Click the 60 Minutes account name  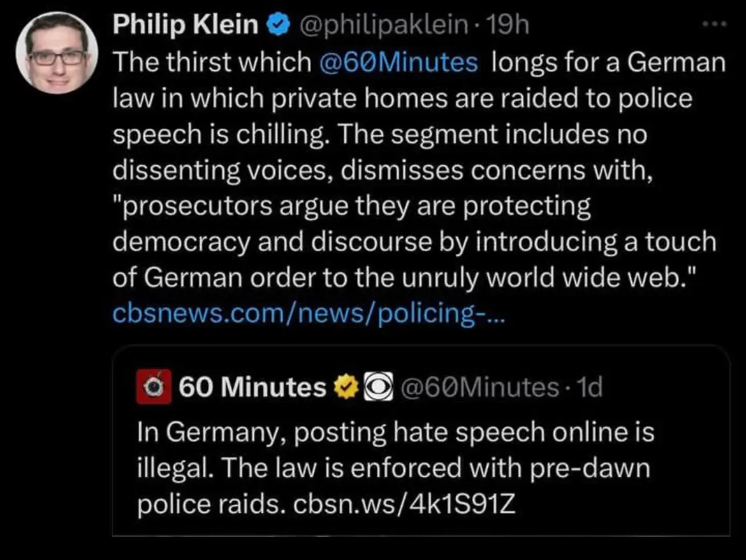point(252,387)
